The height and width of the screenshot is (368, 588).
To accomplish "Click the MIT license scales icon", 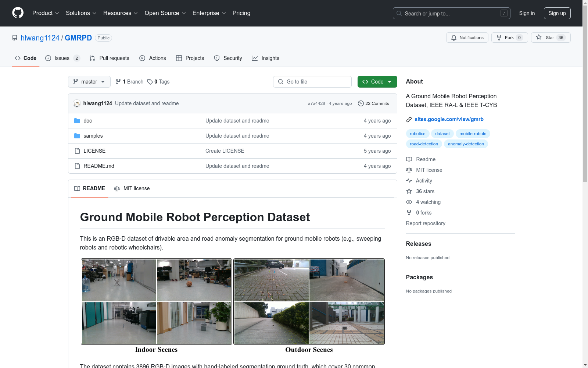I will pyautogui.click(x=409, y=170).
